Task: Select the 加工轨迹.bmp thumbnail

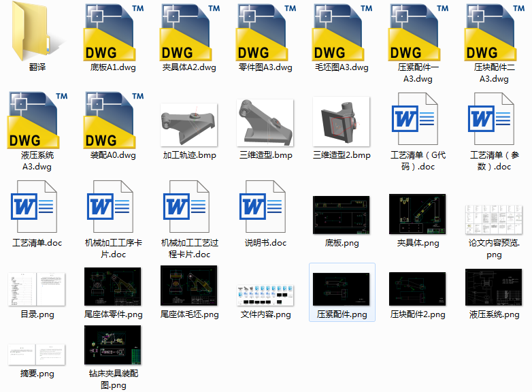Action: [189, 125]
